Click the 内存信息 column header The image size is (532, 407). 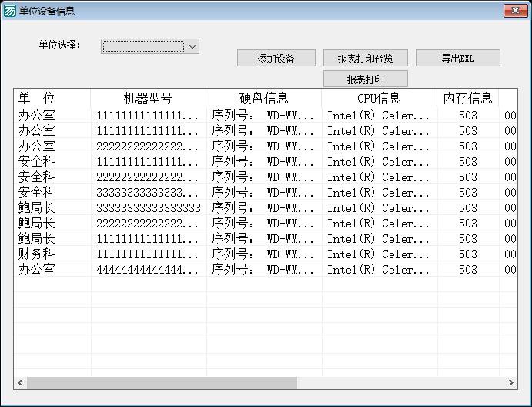tap(467, 98)
